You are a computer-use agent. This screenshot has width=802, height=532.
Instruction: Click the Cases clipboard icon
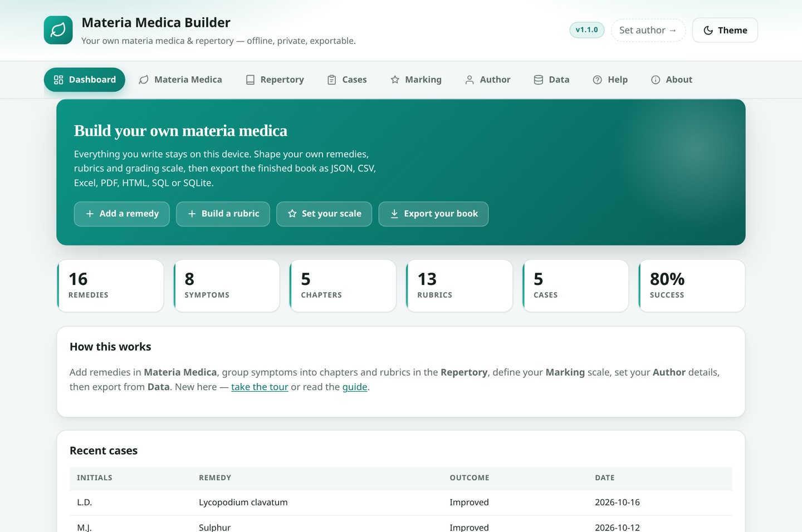pyautogui.click(x=331, y=80)
